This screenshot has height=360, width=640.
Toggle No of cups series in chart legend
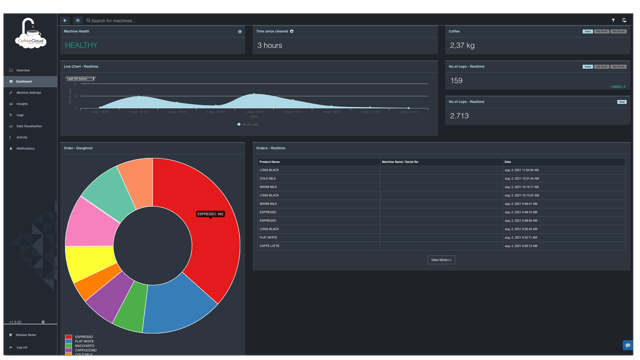(248, 124)
